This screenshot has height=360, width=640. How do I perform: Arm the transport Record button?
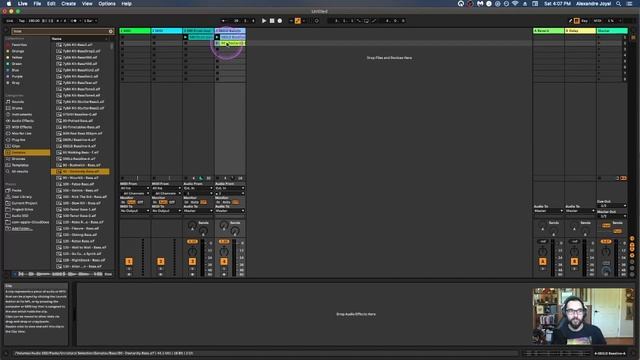[280, 21]
